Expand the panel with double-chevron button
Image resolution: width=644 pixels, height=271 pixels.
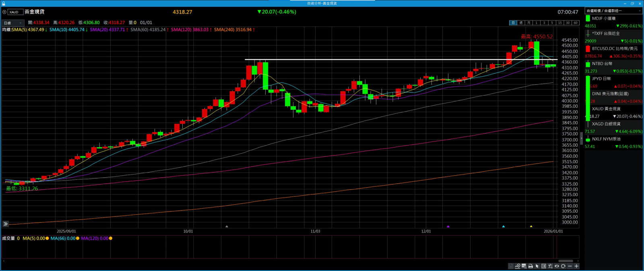pos(5,224)
